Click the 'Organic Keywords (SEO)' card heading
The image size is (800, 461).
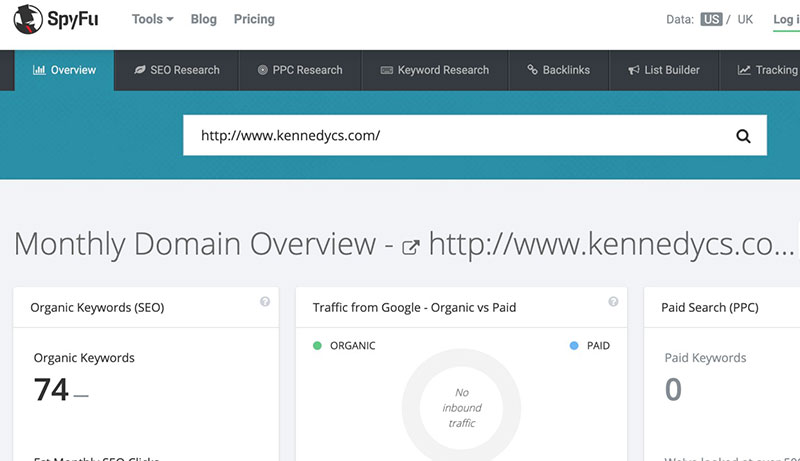[x=97, y=308]
